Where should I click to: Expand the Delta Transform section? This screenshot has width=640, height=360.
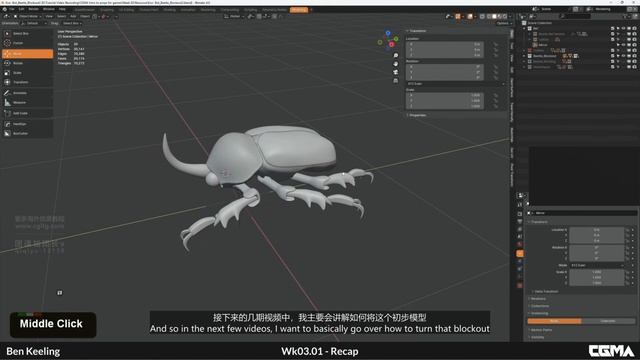click(x=546, y=291)
